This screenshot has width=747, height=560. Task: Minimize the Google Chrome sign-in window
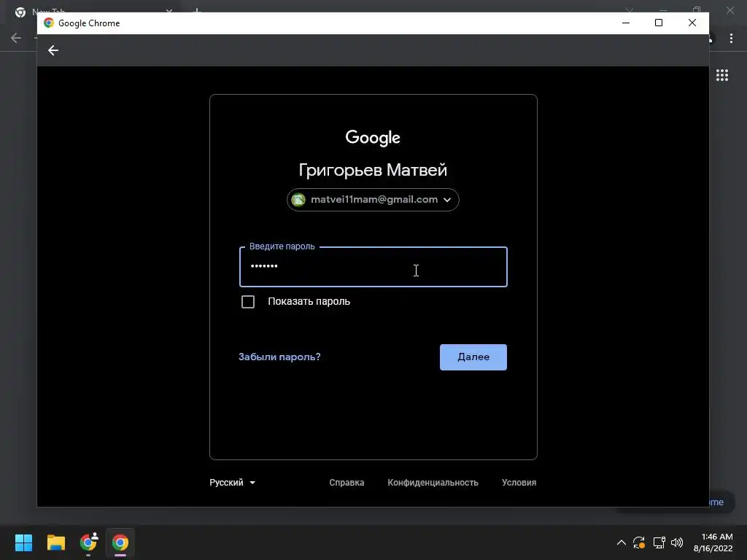click(x=625, y=23)
